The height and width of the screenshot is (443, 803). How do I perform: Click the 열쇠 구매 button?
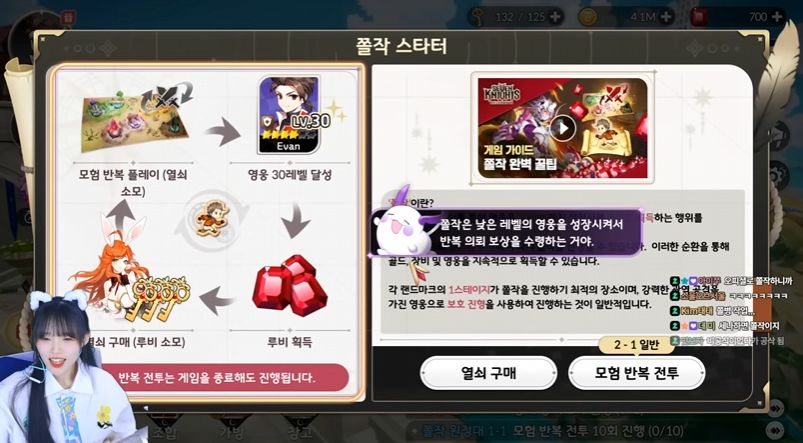(488, 373)
